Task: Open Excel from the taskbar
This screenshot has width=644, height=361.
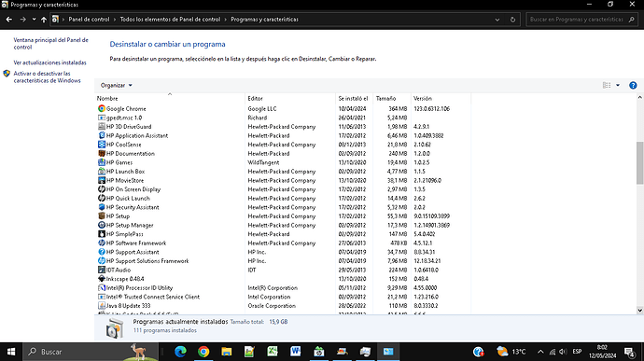Action: (x=273, y=352)
